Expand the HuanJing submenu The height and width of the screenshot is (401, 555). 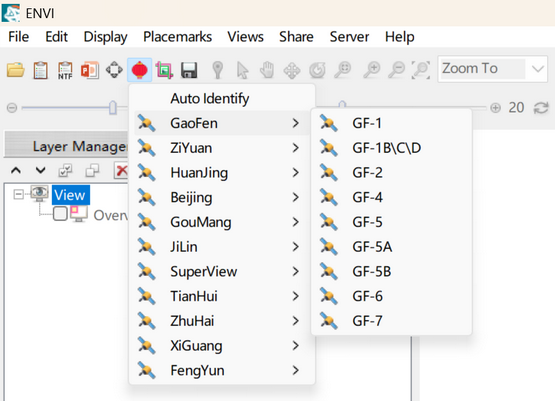point(222,173)
